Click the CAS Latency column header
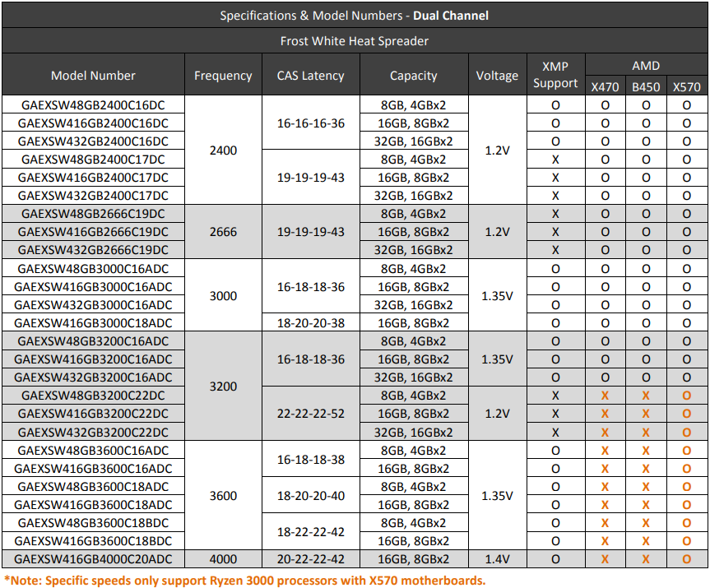710x588 pixels. tap(311, 75)
